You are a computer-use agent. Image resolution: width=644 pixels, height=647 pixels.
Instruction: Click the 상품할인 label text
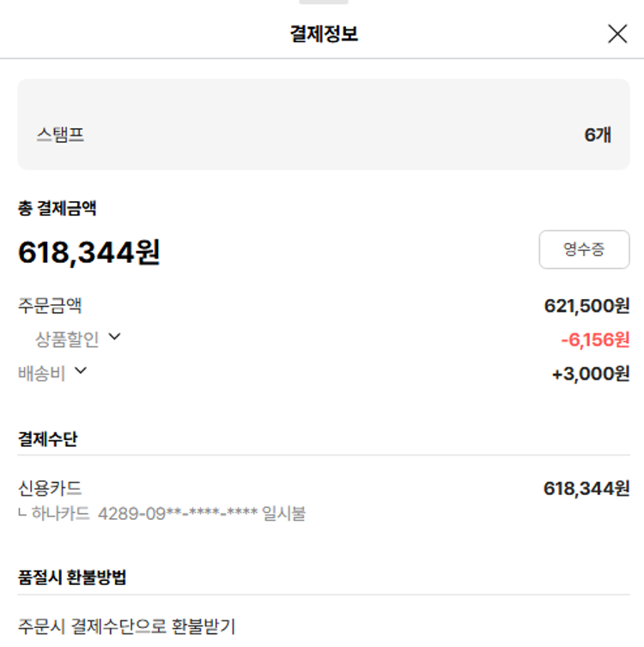[67, 339]
